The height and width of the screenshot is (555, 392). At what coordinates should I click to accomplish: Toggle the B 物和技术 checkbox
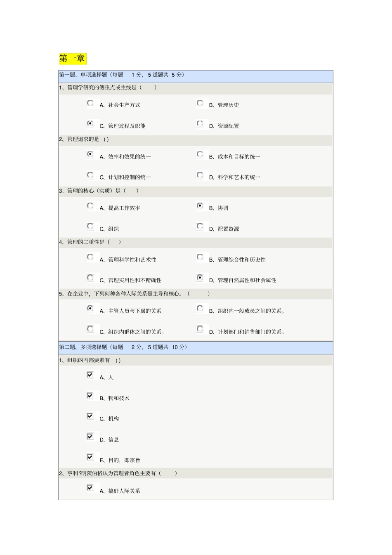[90, 396]
